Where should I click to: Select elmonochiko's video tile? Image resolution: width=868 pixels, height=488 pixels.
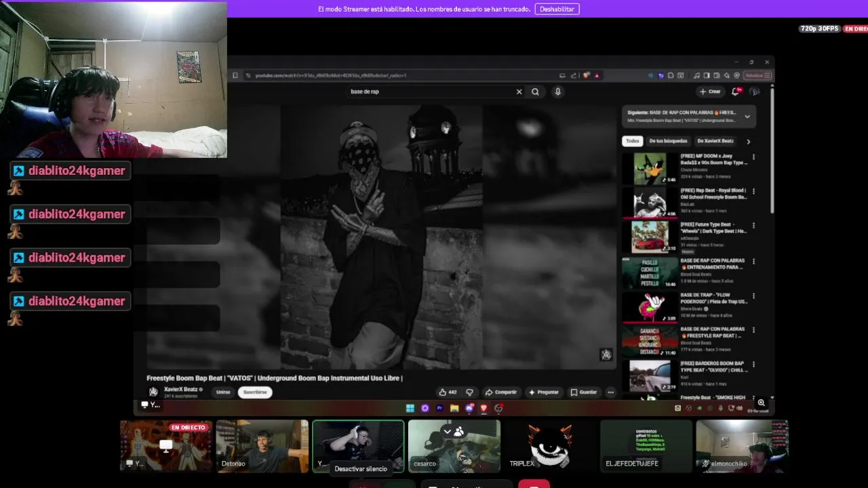[742, 446]
